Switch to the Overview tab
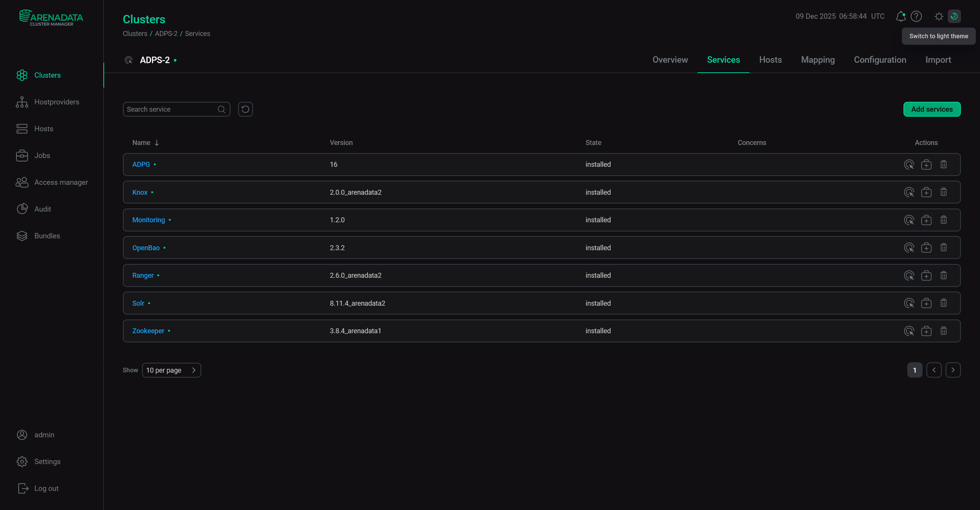The height and width of the screenshot is (510, 980). click(x=670, y=60)
